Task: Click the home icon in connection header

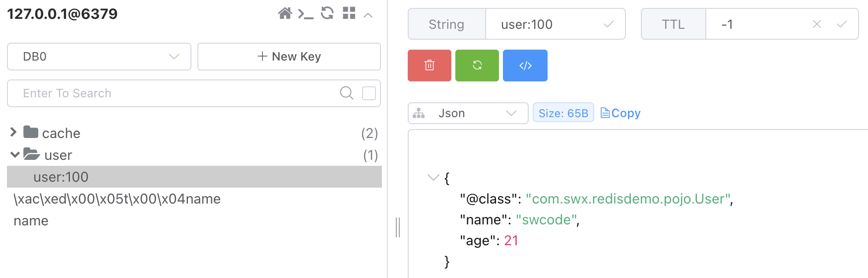Action: [x=285, y=13]
